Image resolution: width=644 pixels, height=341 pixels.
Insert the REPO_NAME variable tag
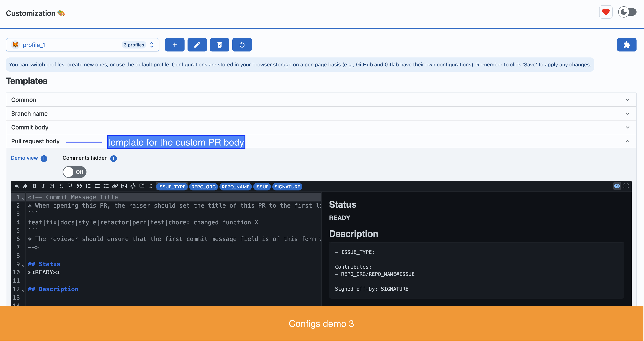point(235,187)
